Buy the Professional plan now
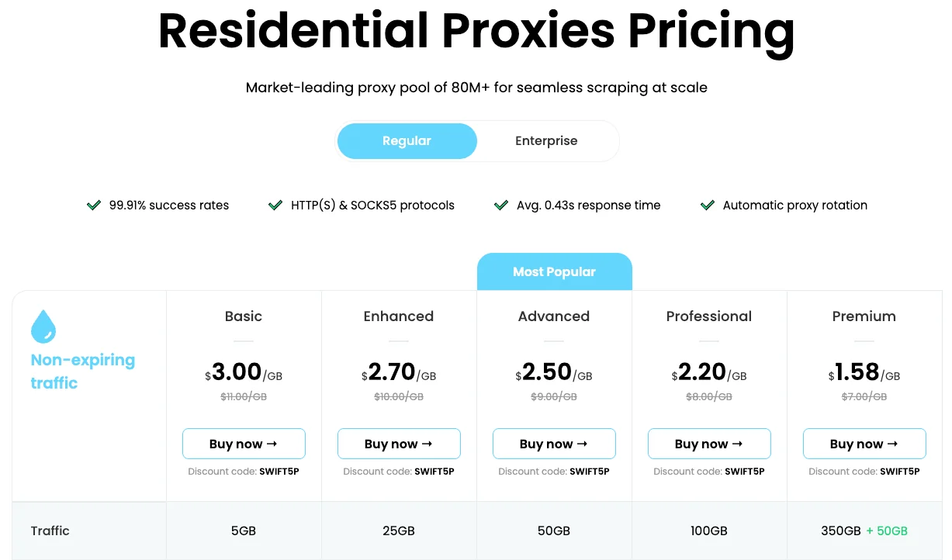The image size is (952, 560). click(x=709, y=443)
